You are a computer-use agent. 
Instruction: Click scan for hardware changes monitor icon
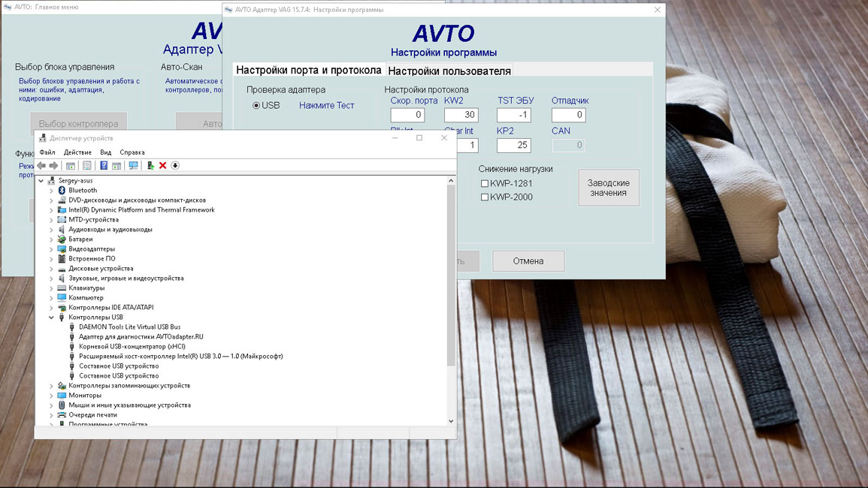click(x=133, y=166)
